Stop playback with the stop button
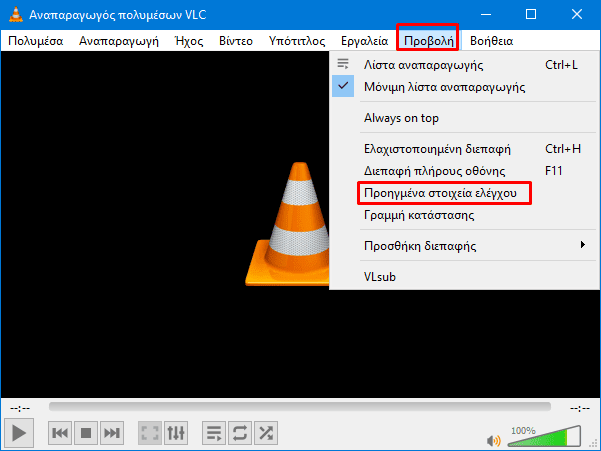601x451 pixels. coord(86,433)
